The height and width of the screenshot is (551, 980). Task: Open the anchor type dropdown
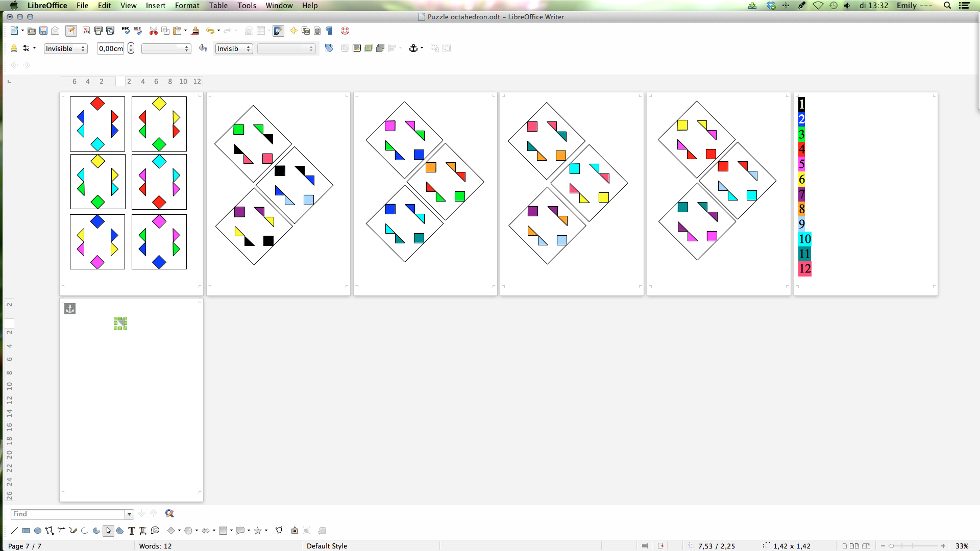[x=422, y=48]
